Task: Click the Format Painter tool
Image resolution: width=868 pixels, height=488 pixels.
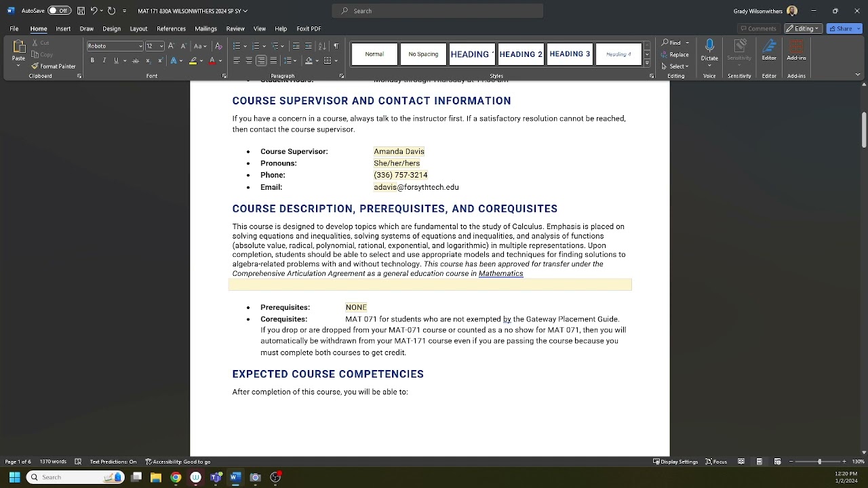Action: tap(54, 66)
